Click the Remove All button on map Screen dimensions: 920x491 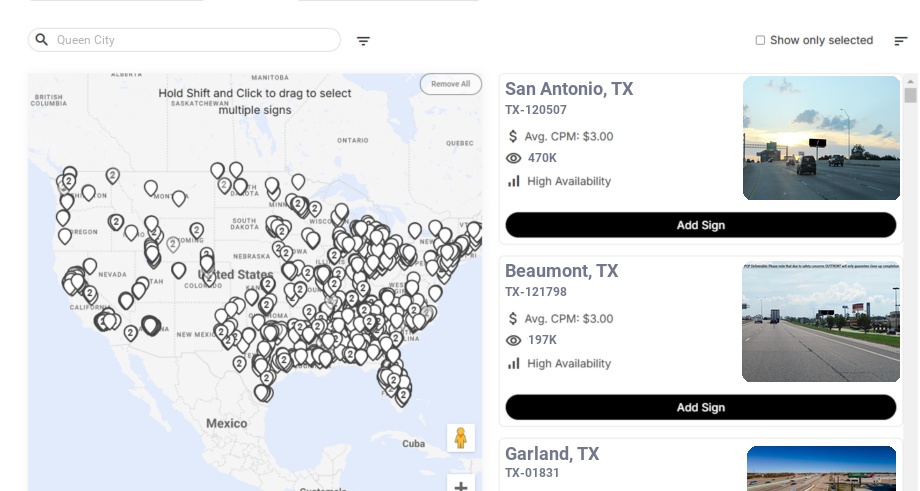point(450,84)
